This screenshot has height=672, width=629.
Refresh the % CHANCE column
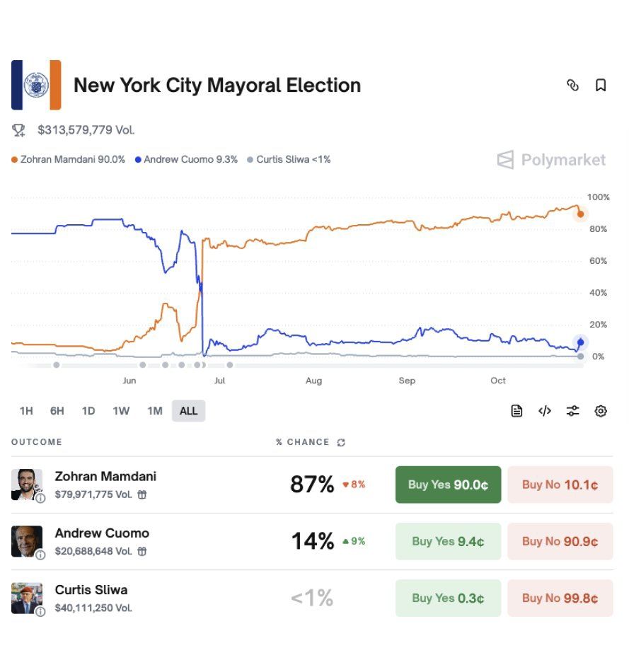pyautogui.click(x=341, y=443)
